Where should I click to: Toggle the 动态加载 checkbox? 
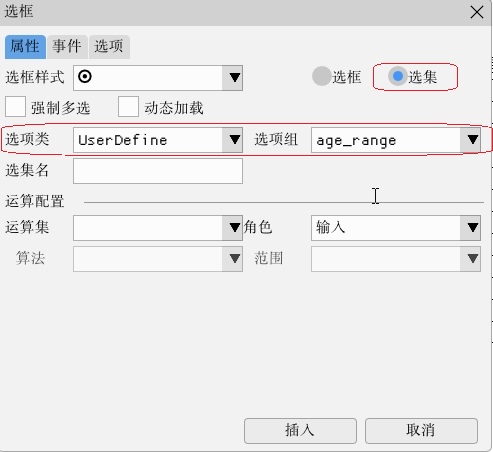128,107
